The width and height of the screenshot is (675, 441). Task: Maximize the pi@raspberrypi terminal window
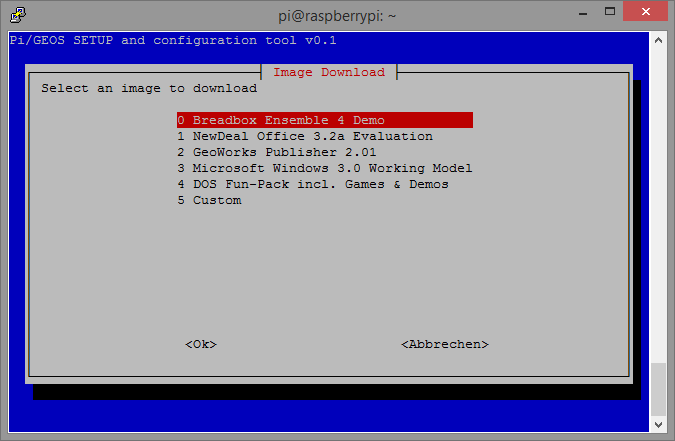[610, 12]
